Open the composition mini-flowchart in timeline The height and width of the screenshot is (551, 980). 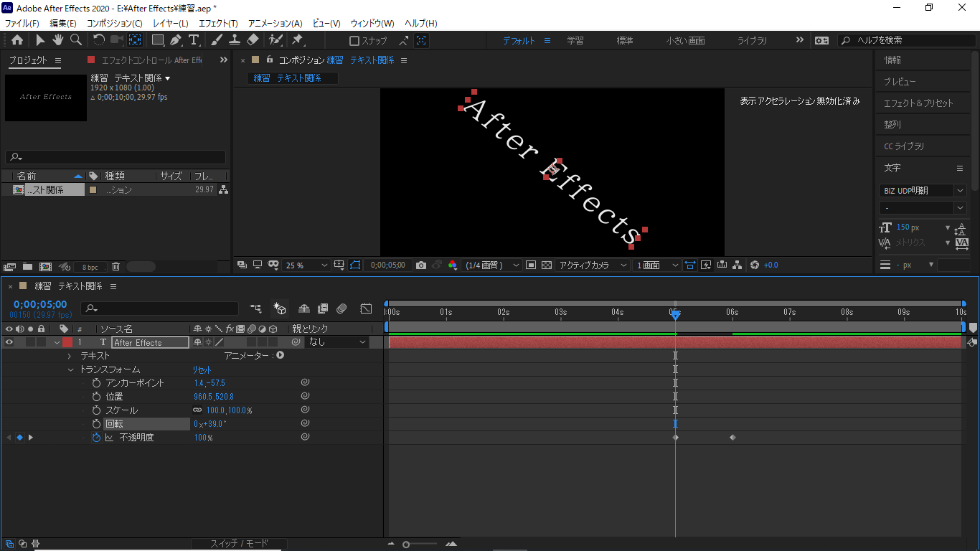256,309
